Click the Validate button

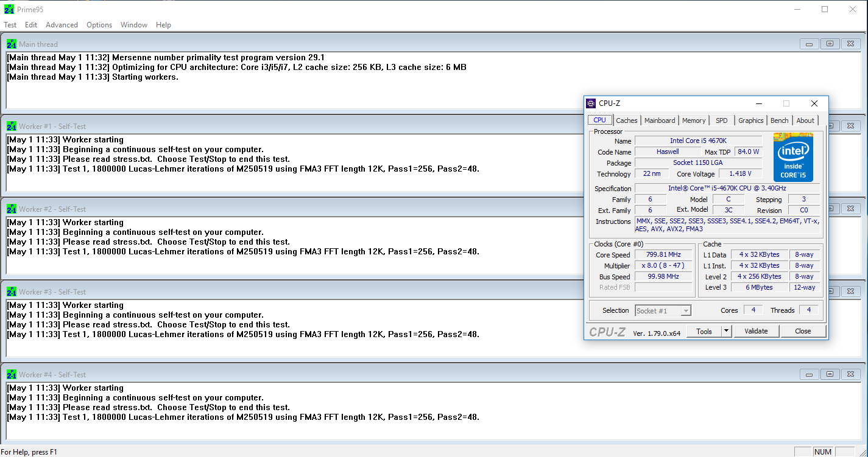tap(756, 331)
